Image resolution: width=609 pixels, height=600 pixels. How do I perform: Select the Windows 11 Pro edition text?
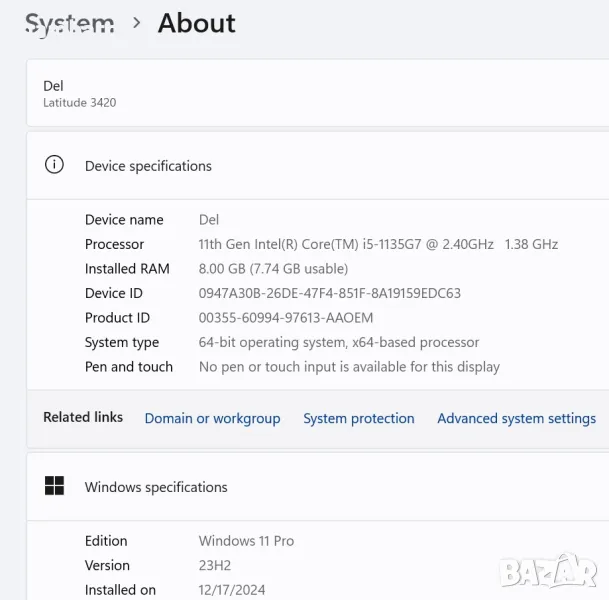[246, 540]
